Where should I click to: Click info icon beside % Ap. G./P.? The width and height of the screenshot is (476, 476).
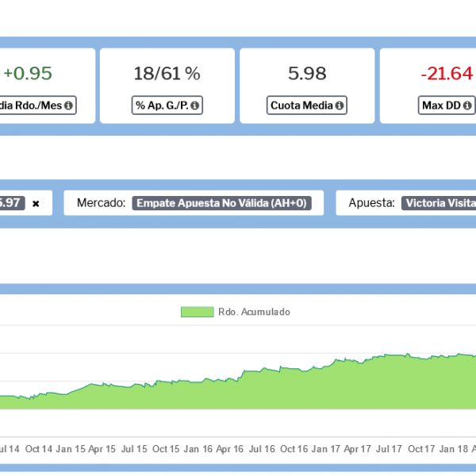[x=195, y=106]
